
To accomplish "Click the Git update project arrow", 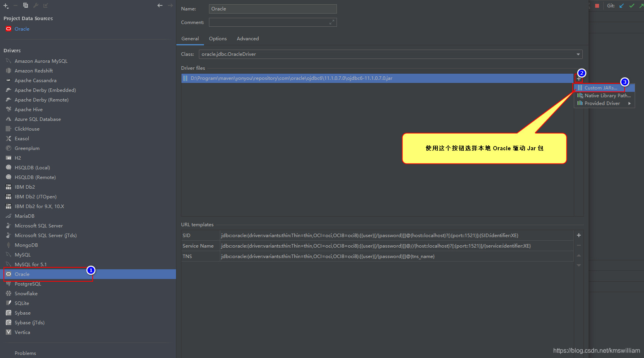I will pos(622,5).
